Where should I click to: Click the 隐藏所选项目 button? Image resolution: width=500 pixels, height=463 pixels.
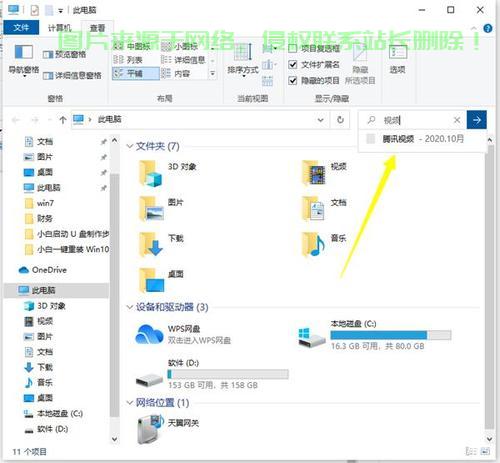point(360,63)
